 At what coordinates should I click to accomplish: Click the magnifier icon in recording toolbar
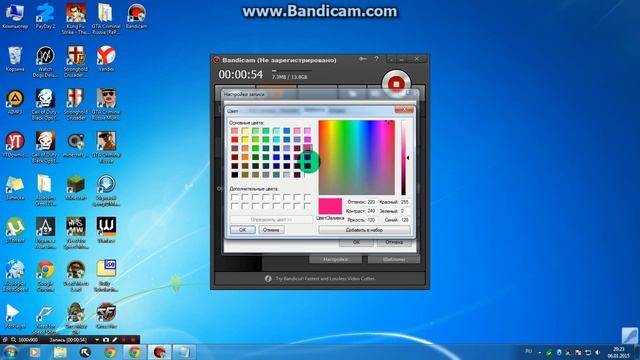point(13,340)
